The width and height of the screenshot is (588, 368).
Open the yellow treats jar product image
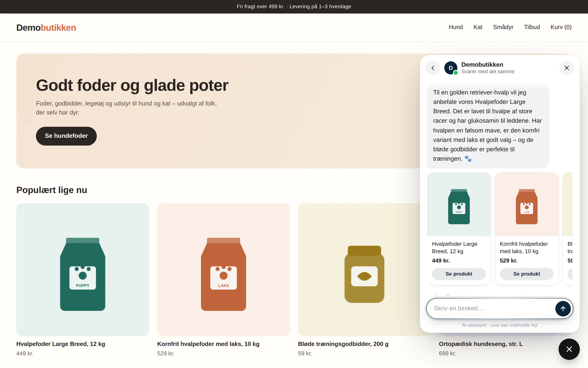pyautogui.click(x=359, y=270)
